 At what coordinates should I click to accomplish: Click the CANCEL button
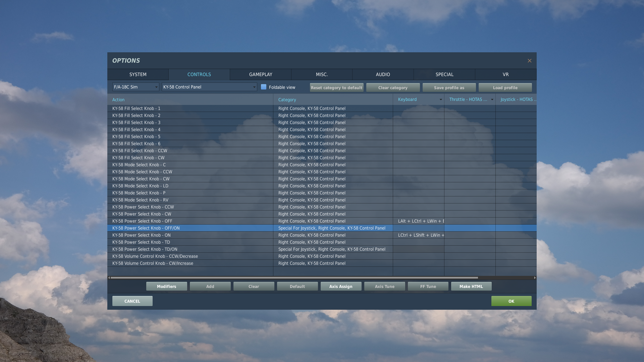point(132,301)
